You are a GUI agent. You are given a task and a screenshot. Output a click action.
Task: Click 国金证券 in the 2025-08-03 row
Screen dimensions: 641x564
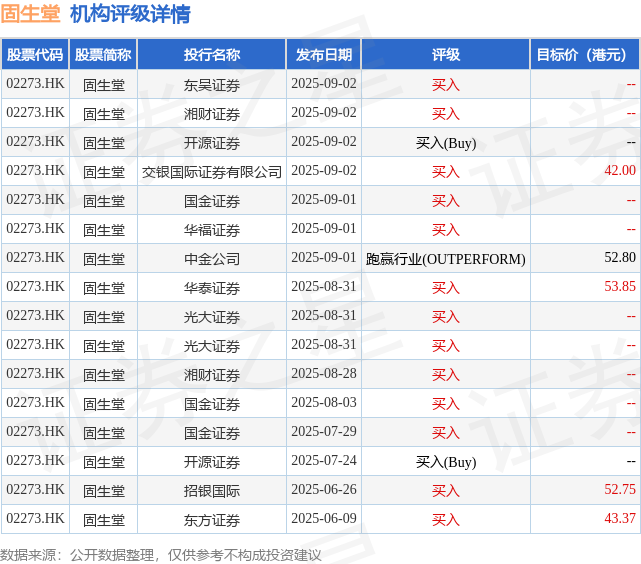pos(212,404)
